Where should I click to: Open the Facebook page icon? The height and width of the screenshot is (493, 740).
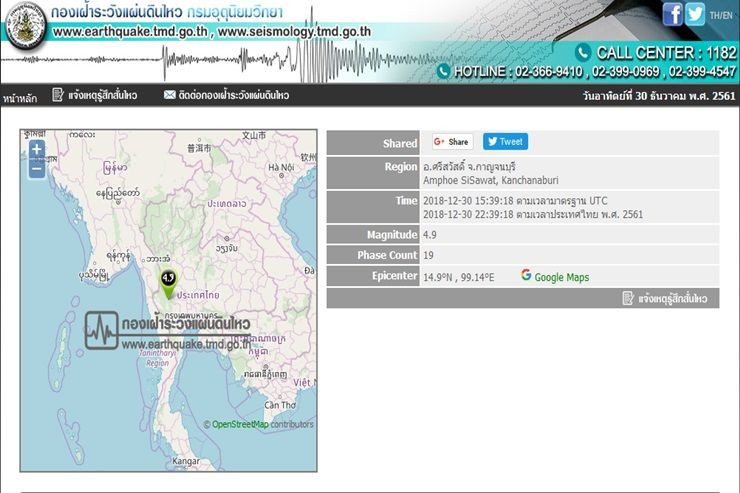click(x=672, y=14)
